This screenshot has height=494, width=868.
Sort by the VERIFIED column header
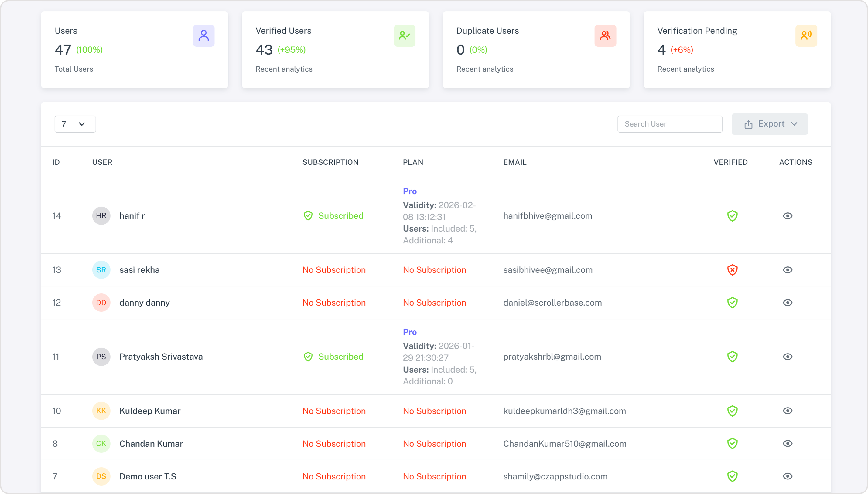click(730, 162)
